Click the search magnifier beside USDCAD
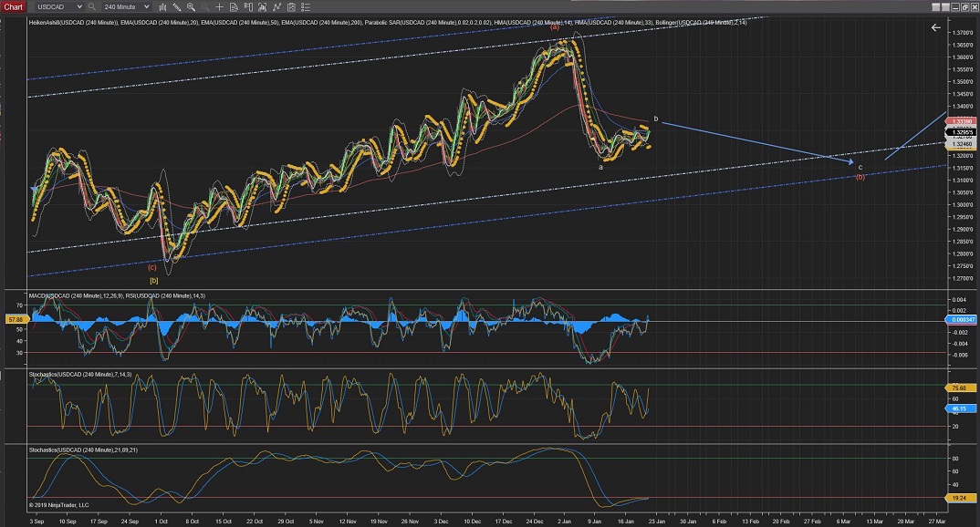The image size is (980, 527). pos(92,7)
